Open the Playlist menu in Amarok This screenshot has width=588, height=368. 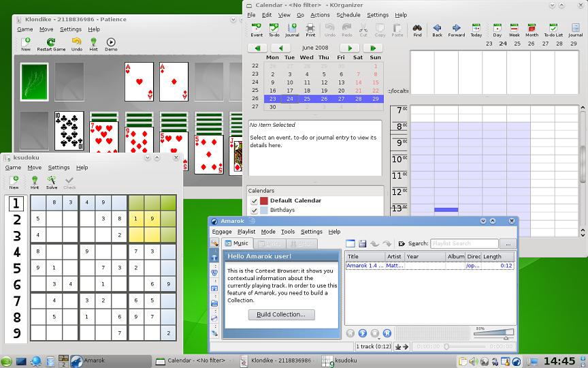coord(246,232)
